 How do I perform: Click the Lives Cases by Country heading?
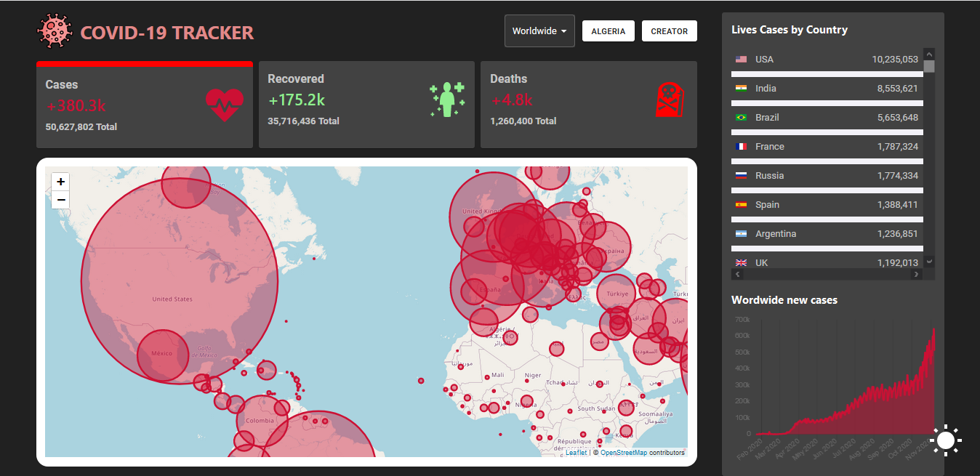[790, 30]
